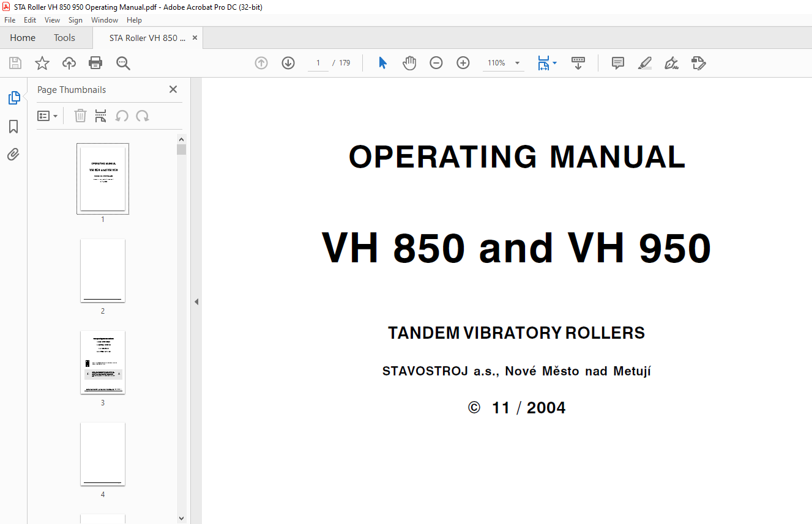Click the 179 total pages count

(345, 63)
